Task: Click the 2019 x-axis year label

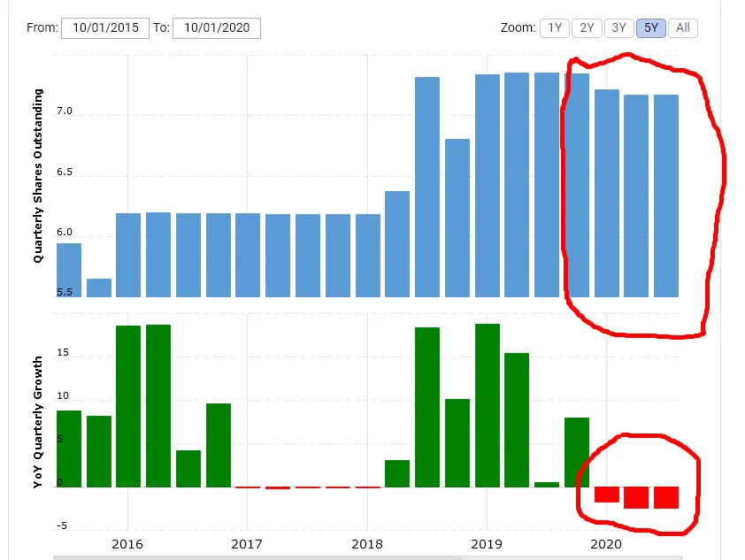Action: click(487, 544)
